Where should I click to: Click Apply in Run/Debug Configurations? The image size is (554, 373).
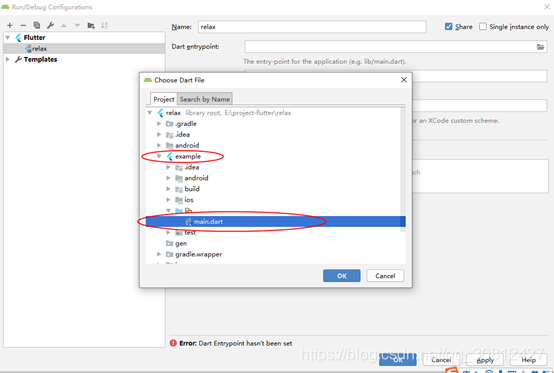pos(485,360)
